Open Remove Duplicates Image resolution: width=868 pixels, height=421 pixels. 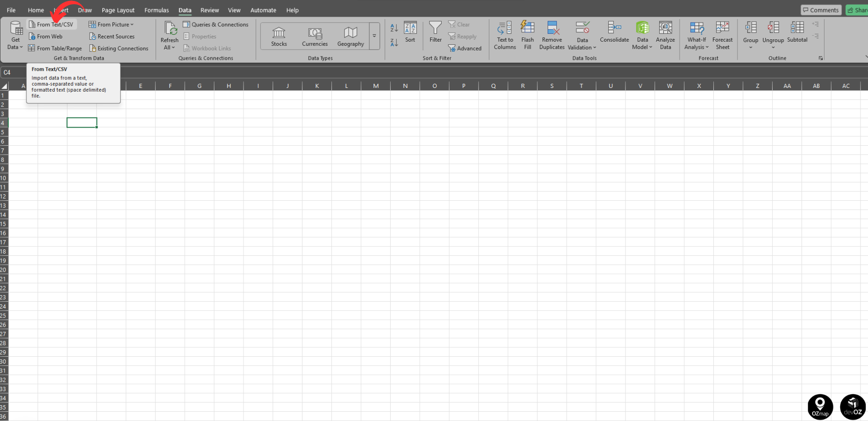[552, 36]
